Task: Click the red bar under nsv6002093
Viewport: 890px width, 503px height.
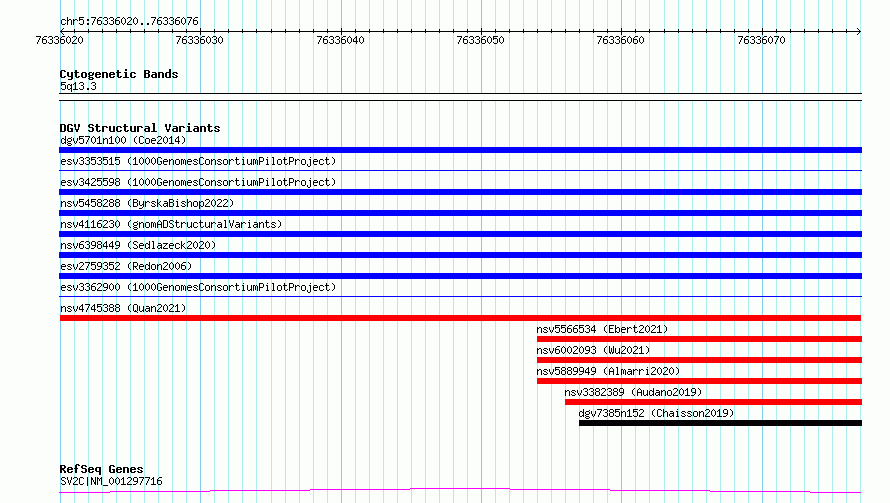Action: tap(699, 360)
